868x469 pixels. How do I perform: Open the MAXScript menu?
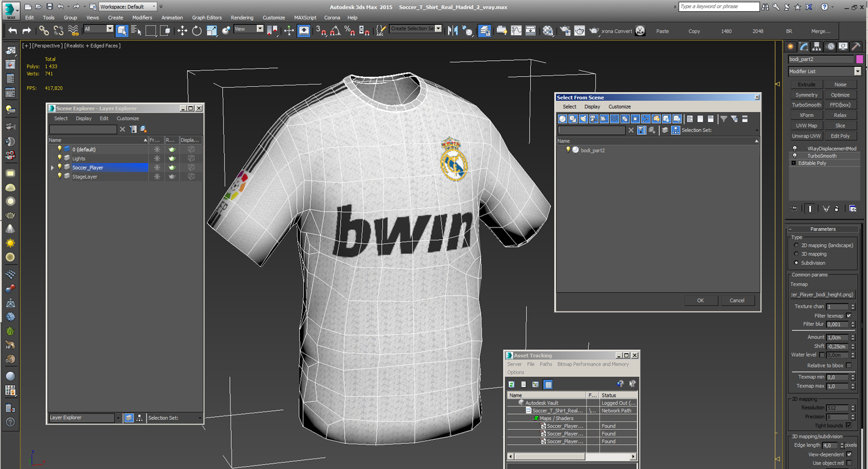pos(304,18)
